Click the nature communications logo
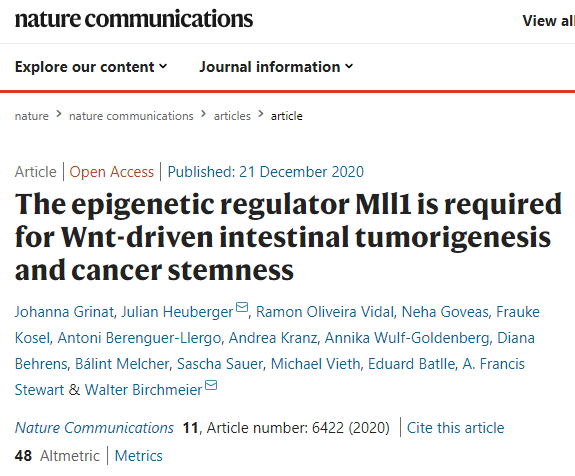The width and height of the screenshot is (575, 476). [134, 19]
